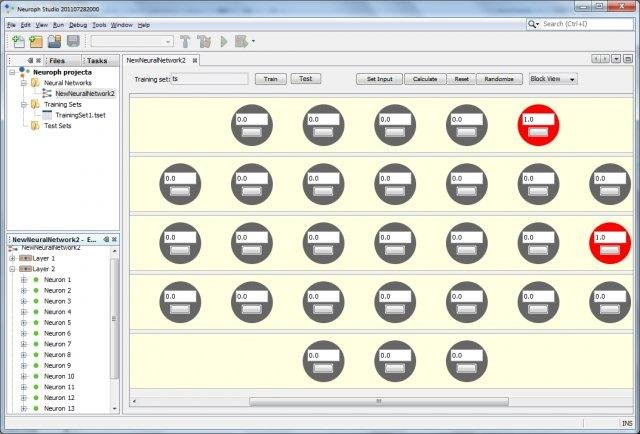Click the Save All toolbar icon
This screenshot has width=640, height=434.
tap(73, 41)
